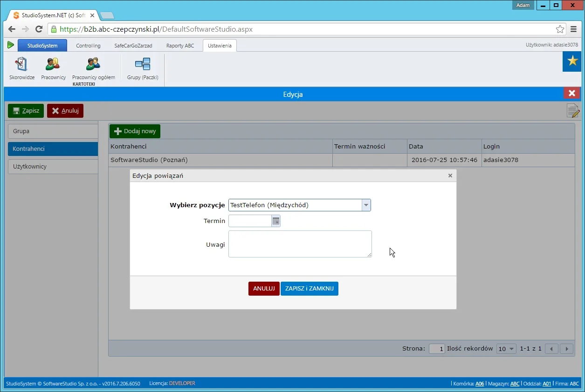Open the SafeCarGoZarzad tab
Screen dimensions: 585x392
click(133, 46)
